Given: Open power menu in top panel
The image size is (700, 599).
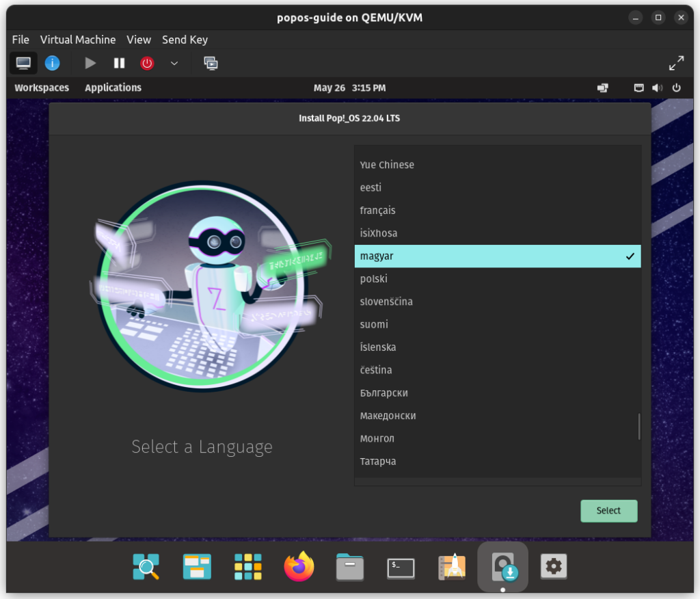Looking at the screenshot, I should (x=676, y=88).
